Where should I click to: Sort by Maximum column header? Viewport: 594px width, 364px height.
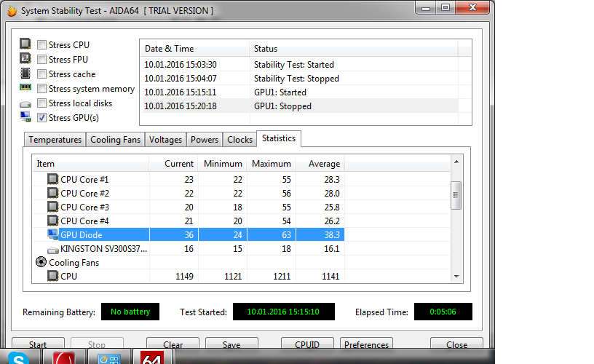click(x=272, y=164)
